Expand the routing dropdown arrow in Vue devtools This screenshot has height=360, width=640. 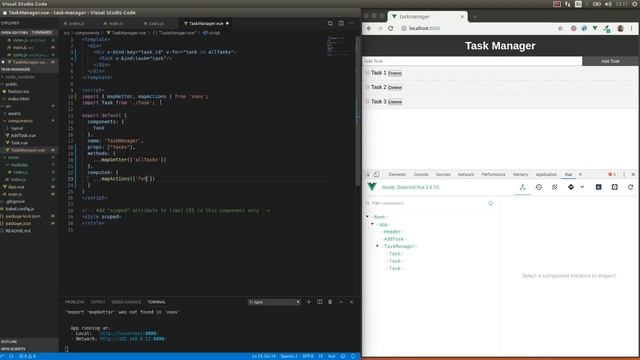pyautogui.click(x=582, y=187)
